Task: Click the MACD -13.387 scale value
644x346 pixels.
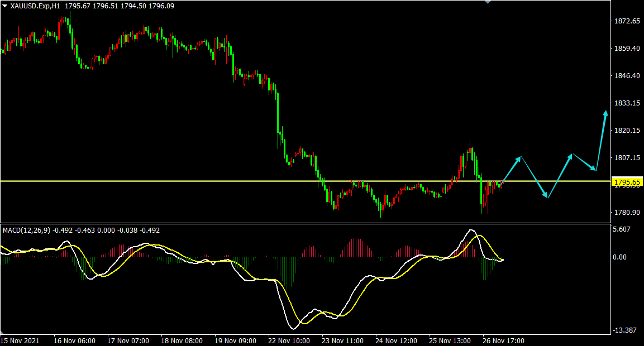Action: (624, 330)
